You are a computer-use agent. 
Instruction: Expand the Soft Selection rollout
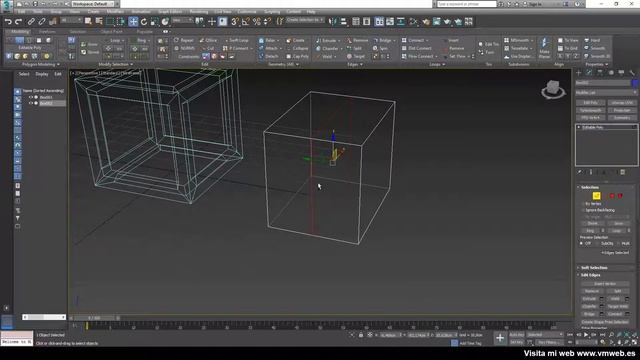point(594,268)
